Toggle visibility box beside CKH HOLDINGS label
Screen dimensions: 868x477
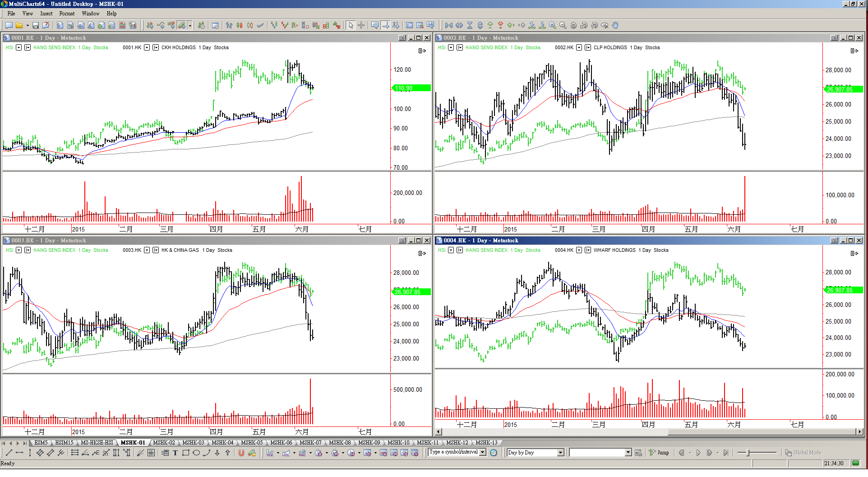tap(156, 47)
